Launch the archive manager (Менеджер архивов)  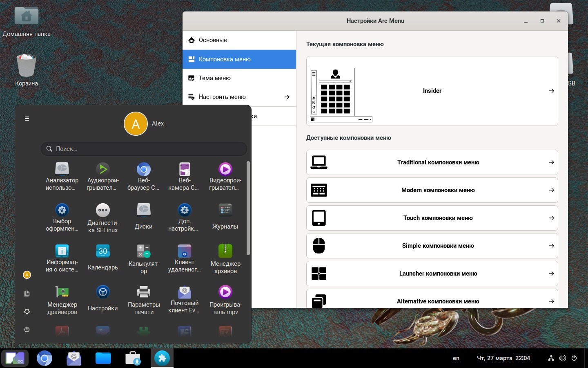[225, 258]
